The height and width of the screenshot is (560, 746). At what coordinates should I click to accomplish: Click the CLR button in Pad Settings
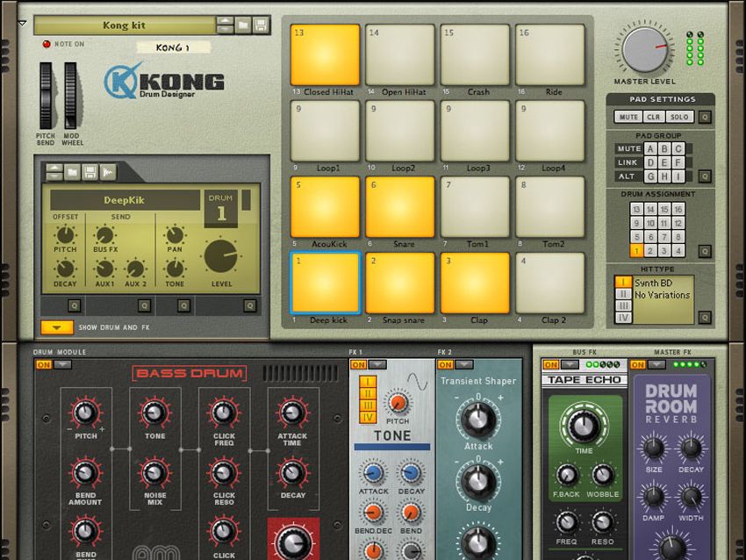[654, 117]
